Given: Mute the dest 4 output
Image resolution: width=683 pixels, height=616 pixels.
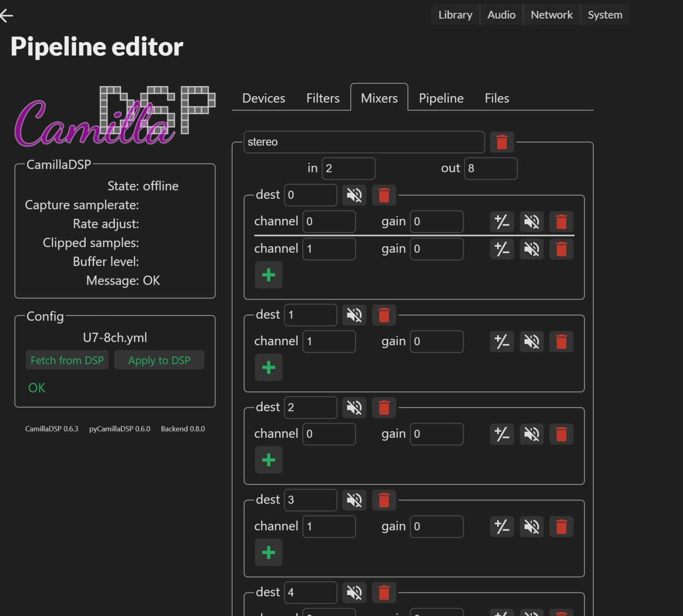Looking at the screenshot, I should pos(354,593).
